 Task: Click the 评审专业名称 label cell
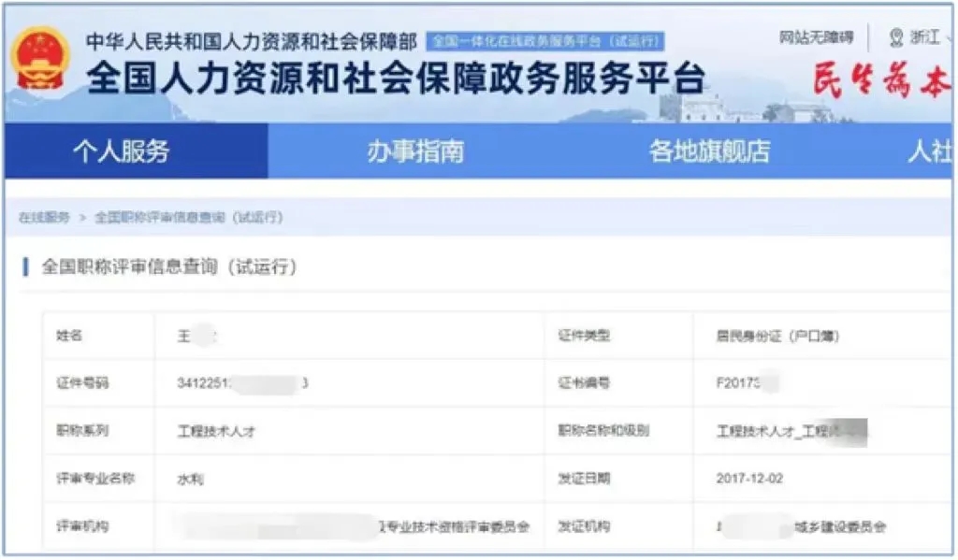coord(98,478)
